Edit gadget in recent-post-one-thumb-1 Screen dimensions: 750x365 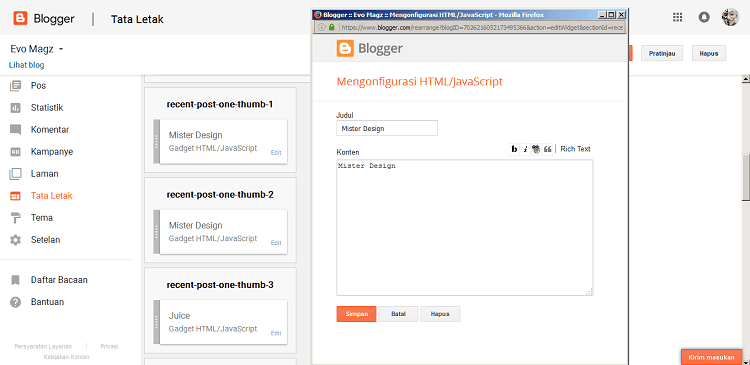pos(276,153)
